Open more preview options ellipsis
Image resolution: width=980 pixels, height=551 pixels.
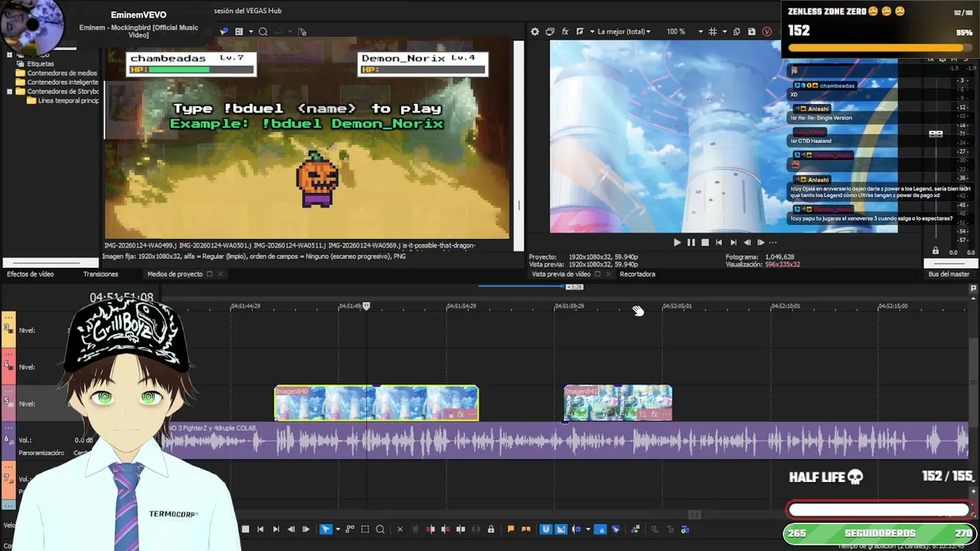coord(773,243)
